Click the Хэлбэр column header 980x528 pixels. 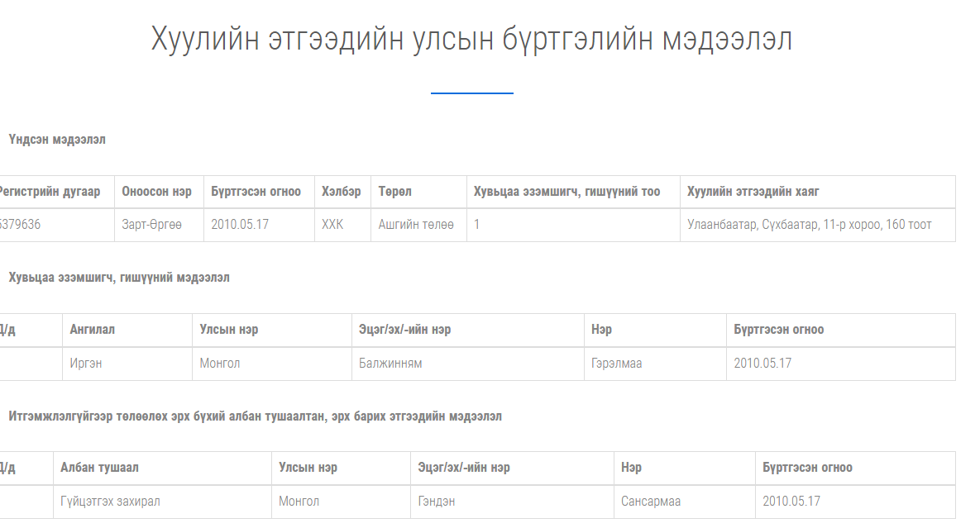tap(341, 192)
